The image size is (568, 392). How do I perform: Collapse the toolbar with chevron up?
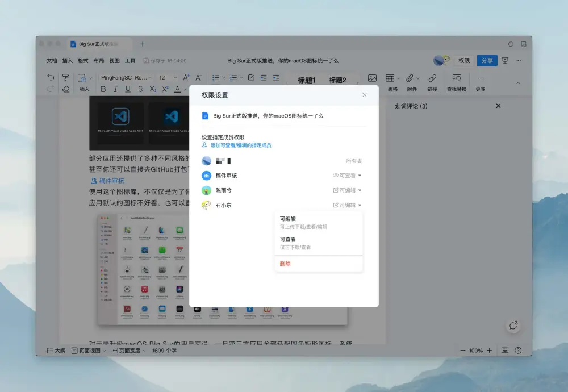coord(519,83)
